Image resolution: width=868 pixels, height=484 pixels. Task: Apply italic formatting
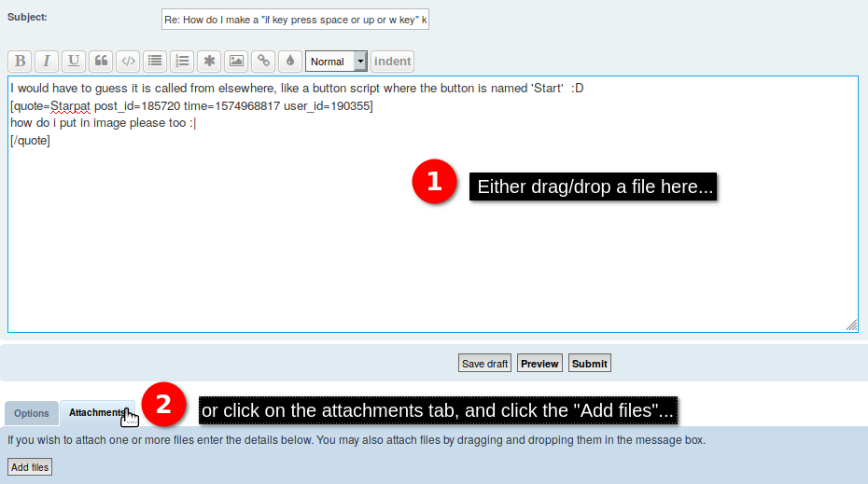click(x=47, y=62)
